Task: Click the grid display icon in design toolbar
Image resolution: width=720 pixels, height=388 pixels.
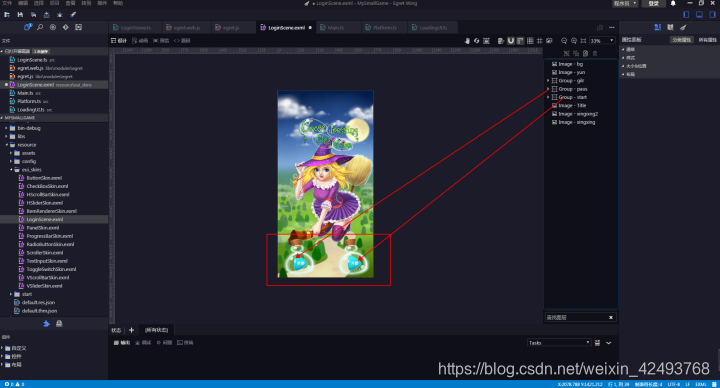Action: point(530,41)
